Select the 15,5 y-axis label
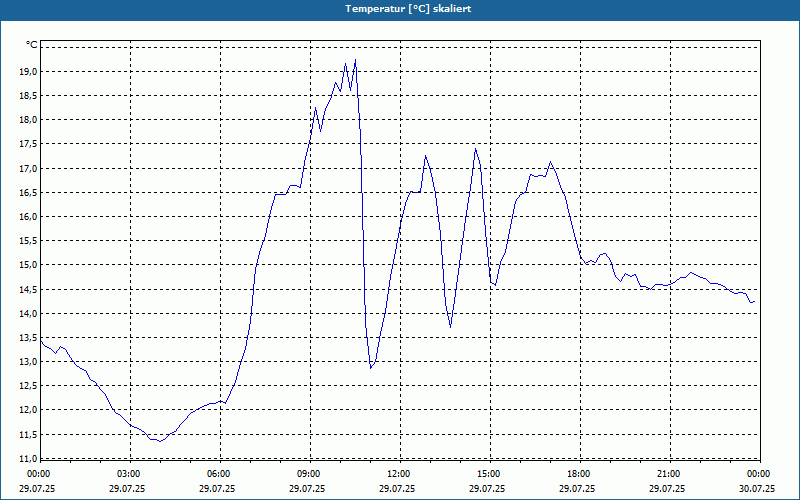800x500 pixels. tap(28, 241)
